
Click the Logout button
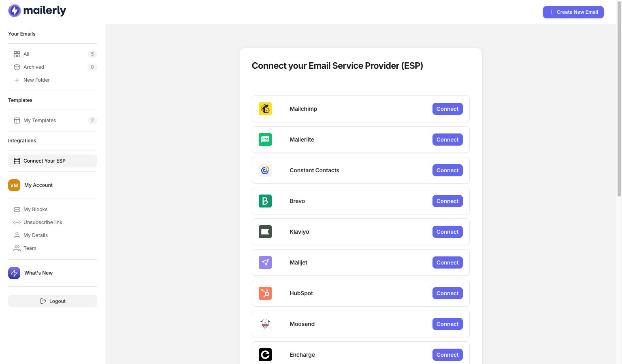point(53,301)
